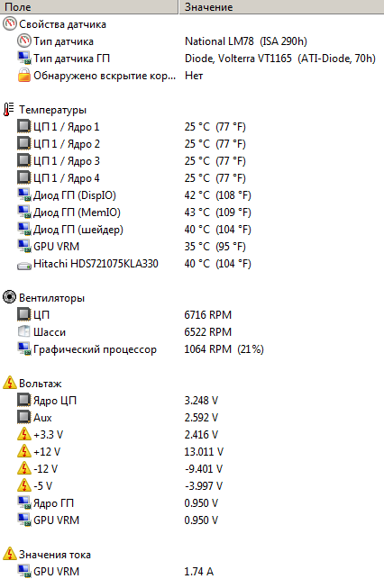Click the Нет value for chassis intrusion
The height and width of the screenshot is (588, 384).
pos(194,76)
